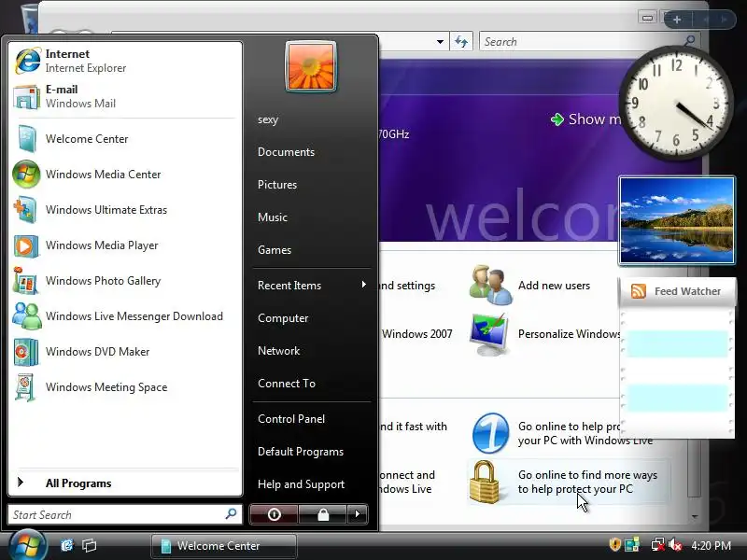Open Windows Ultimate Extras
Viewport: 747px width, 560px height.
pos(125,209)
